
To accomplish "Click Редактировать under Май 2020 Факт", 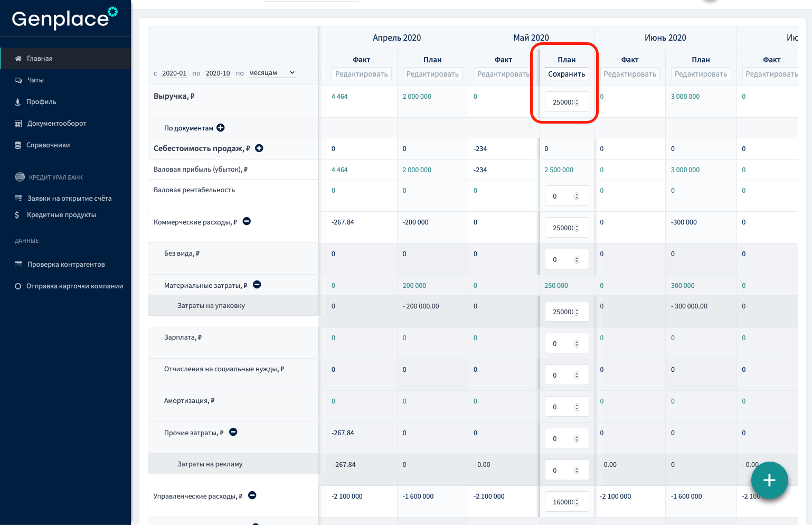I will point(503,74).
